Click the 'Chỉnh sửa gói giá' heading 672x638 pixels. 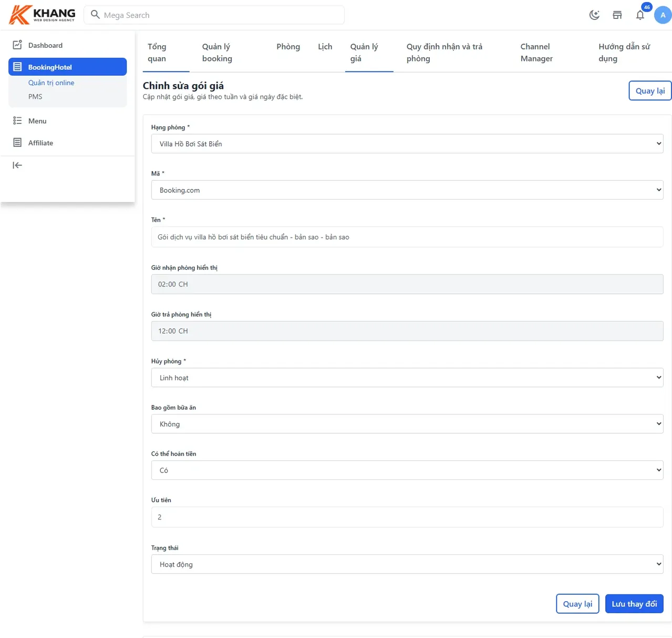point(183,86)
